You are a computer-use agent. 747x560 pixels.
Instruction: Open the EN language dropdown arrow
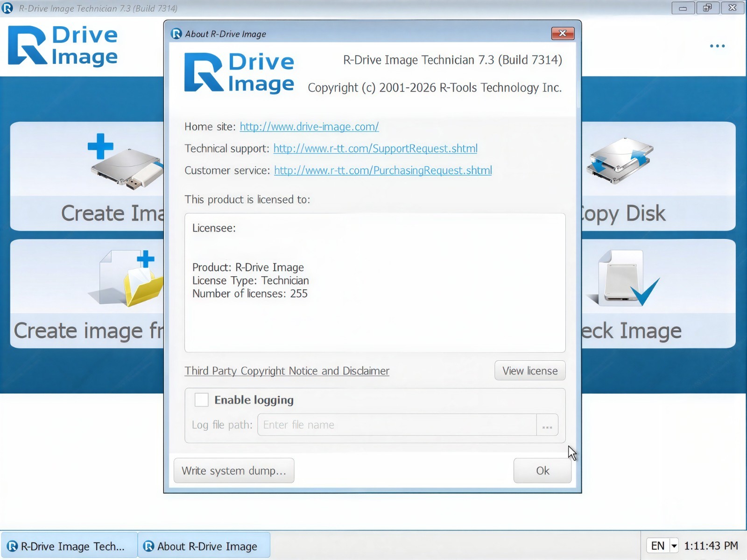pos(674,546)
